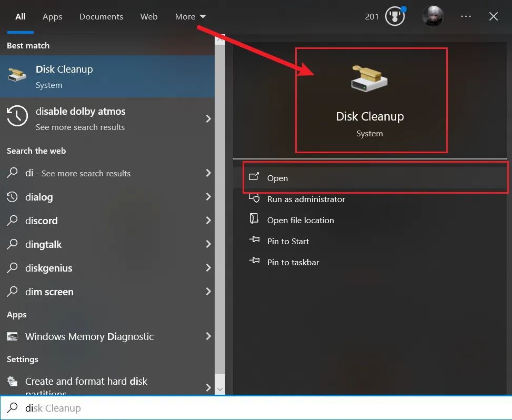The height and width of the screenshot is (420, 512).
Task: Click the search icon beside discord
Action: click(x=13, y=221)
